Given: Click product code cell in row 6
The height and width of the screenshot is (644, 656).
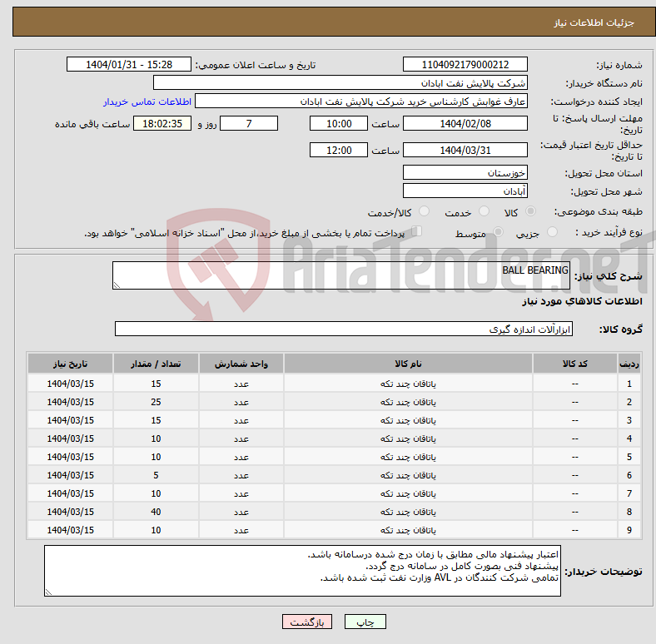Looking at the screenshot, I should coord(575,475).
